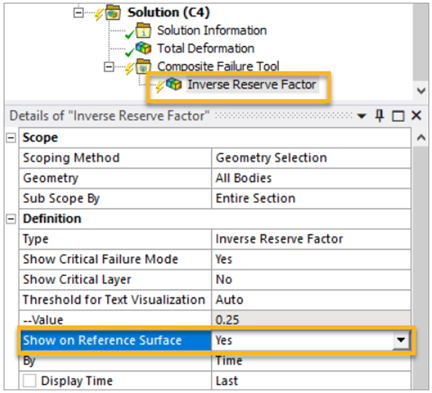Collapse the Composite Failure Tool tree node

tap(109, 67)
